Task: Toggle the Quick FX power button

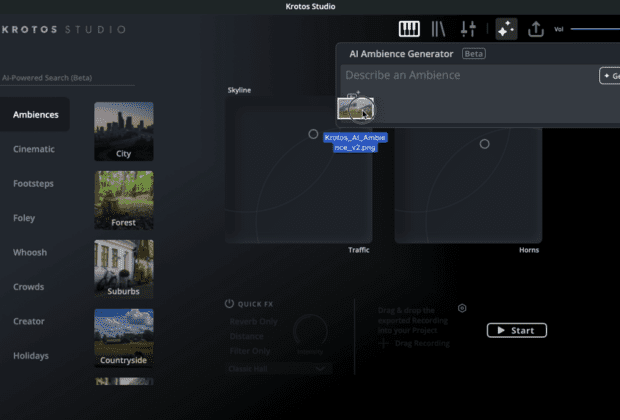Action: 229,304
